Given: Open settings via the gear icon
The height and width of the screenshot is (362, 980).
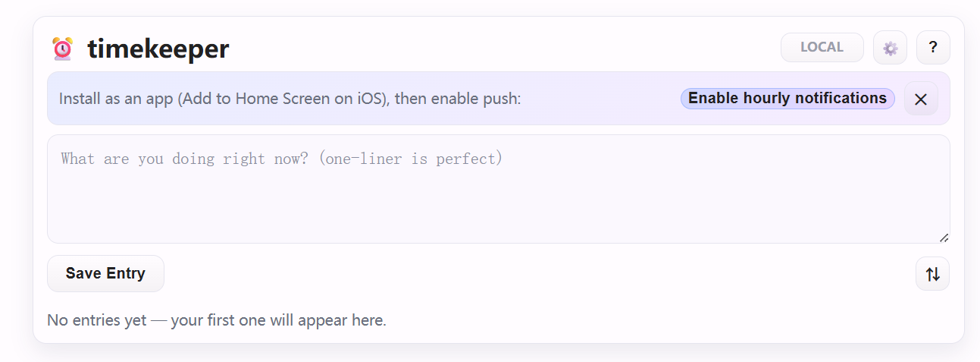Looking at the screenshot, I should pyautogui.click(x=890, y=48).
